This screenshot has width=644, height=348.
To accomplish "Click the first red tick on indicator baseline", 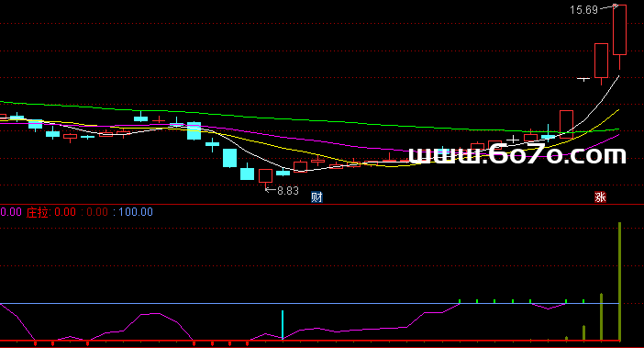I will point(36,342).
